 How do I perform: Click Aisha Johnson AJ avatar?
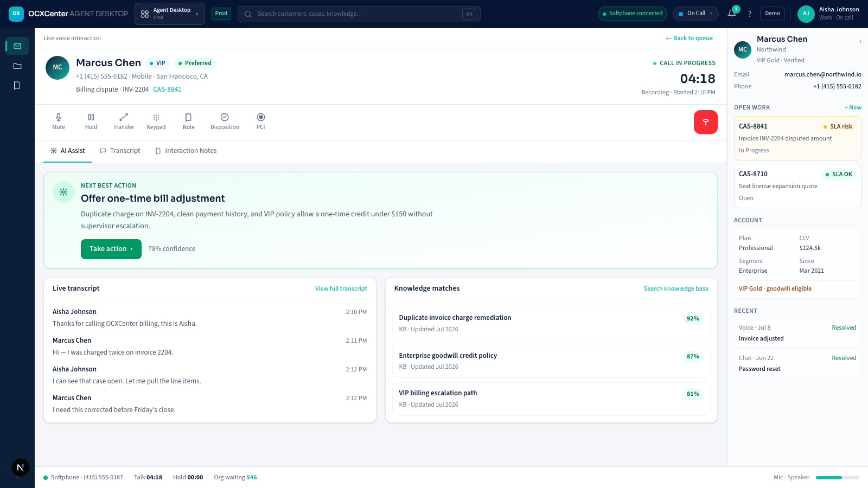(806, 14)
